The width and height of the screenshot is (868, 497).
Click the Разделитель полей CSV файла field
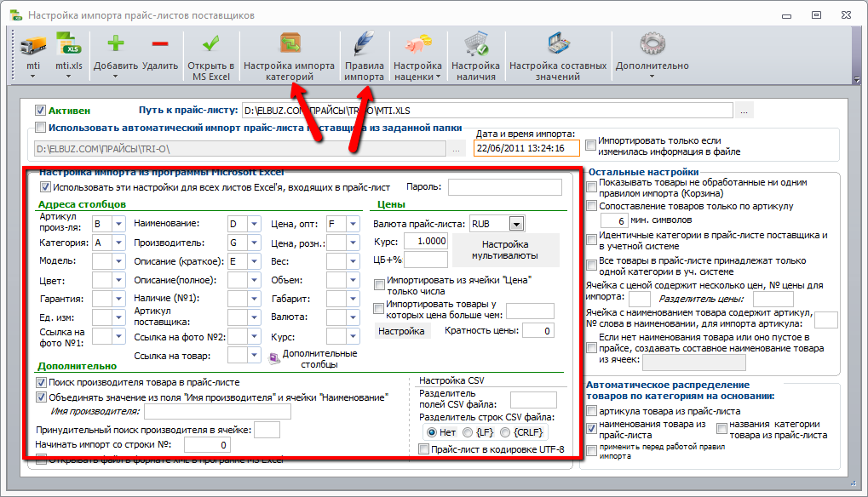pyautogui.click(x=533, y=400)
